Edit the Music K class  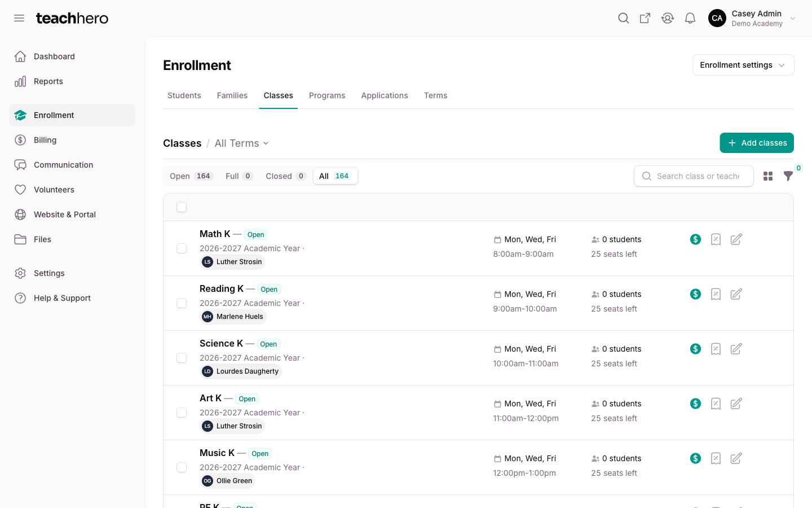pos(736,458)
